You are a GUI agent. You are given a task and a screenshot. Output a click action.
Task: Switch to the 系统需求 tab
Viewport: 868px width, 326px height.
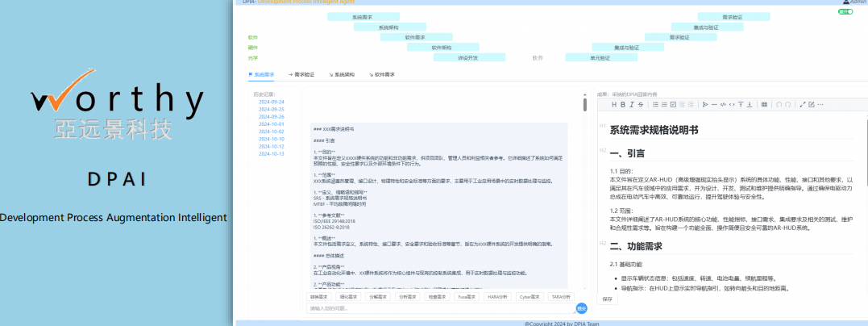(261, 73)
